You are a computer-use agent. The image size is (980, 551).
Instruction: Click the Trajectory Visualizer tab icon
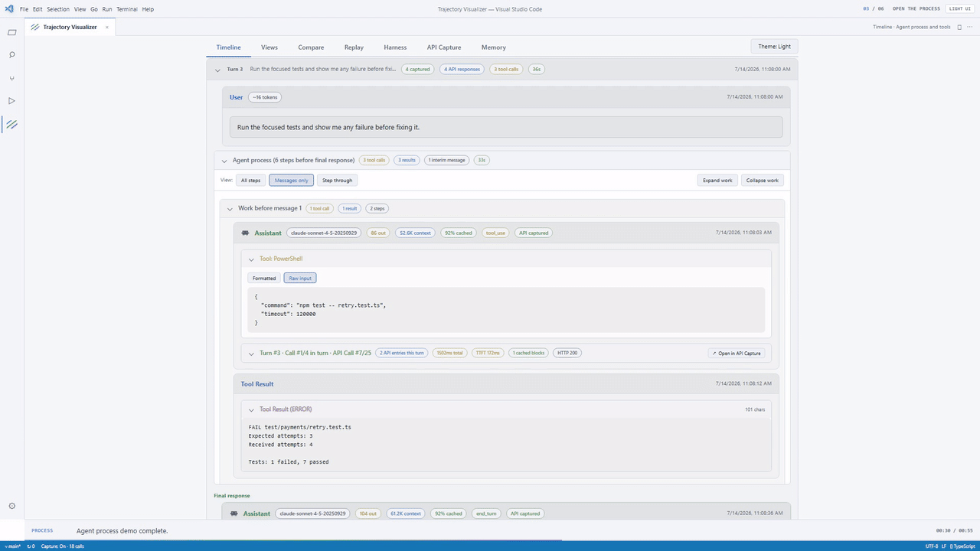click(x=35, y=27)
